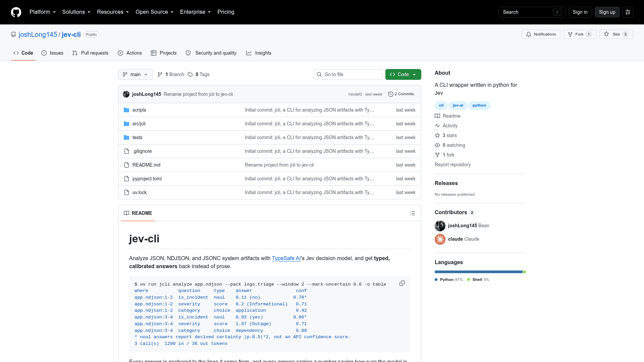This screenshot has height=362, width=644.
Task: Click the Notifications bell button
Action: pyautogui.click(x=541, y=34)
